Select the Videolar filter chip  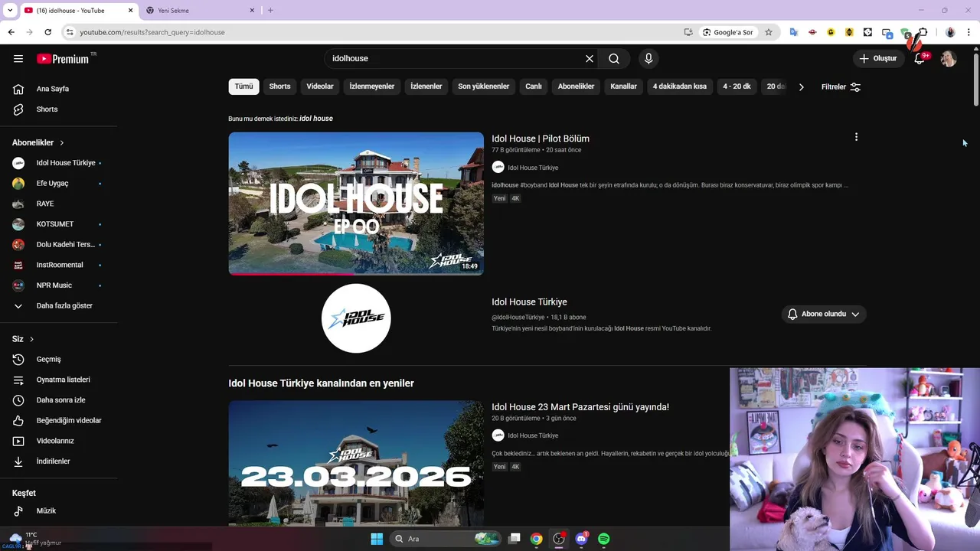pos(320,86)
